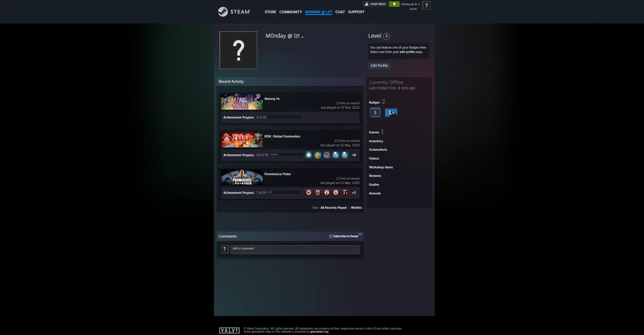The image size is (644, 335).
Task: Click the fifth RISK achievement icon
Action: click(x=345, y=155)
